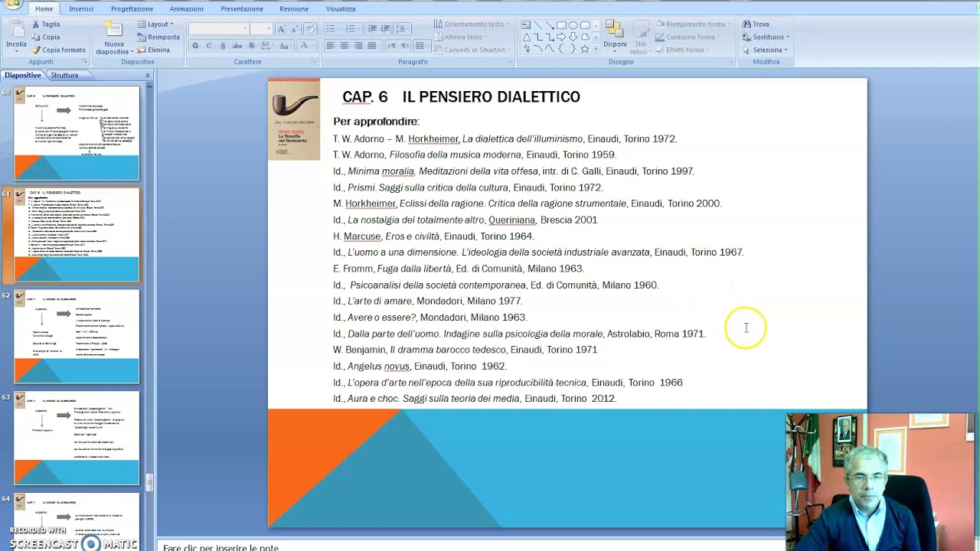Switch to the Progettazione tab
The image size is (980, 551).
132,8
